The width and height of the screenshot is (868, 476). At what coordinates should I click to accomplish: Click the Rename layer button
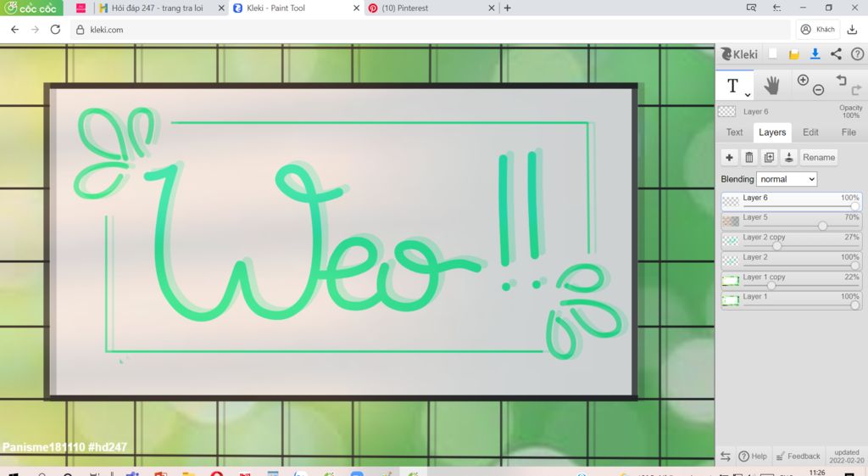click(x=819, y=157)
